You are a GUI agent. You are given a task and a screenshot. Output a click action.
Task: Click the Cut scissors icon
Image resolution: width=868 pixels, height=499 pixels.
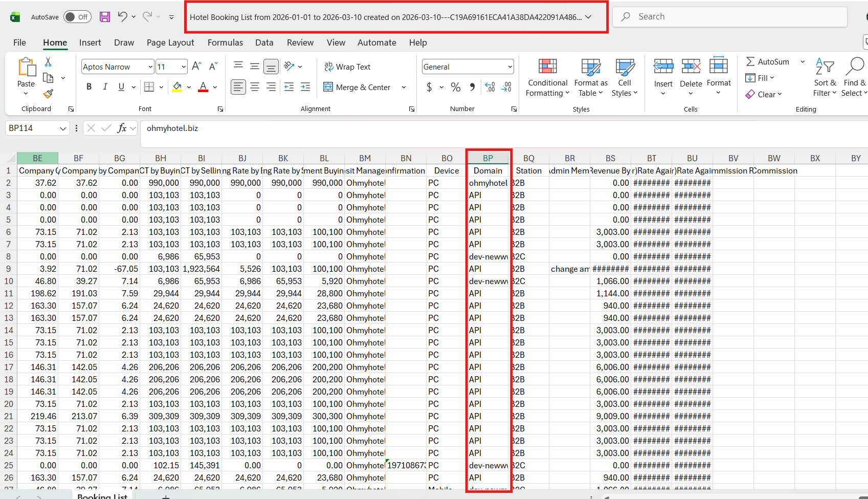pyautogui.click(x=48, y=62)
